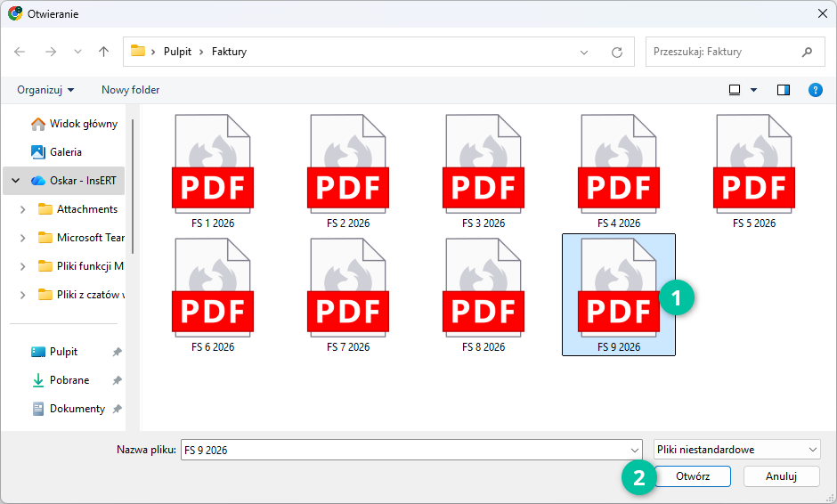Image resolution: width=837 pixels, height=504 pixels.
Task: Open Galeria in the sidebar
Action: point(65,152)
